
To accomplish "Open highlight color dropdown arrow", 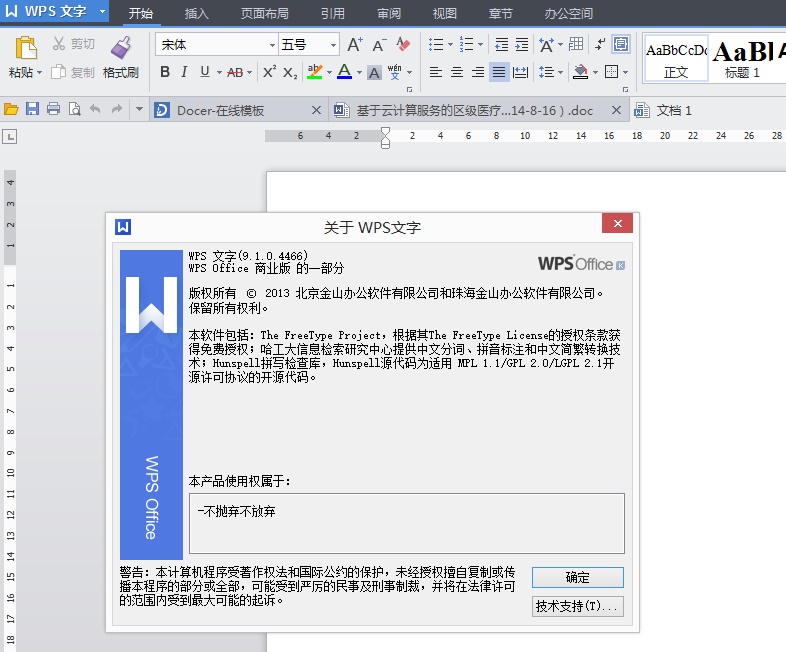I will click(x=329, y=73).
